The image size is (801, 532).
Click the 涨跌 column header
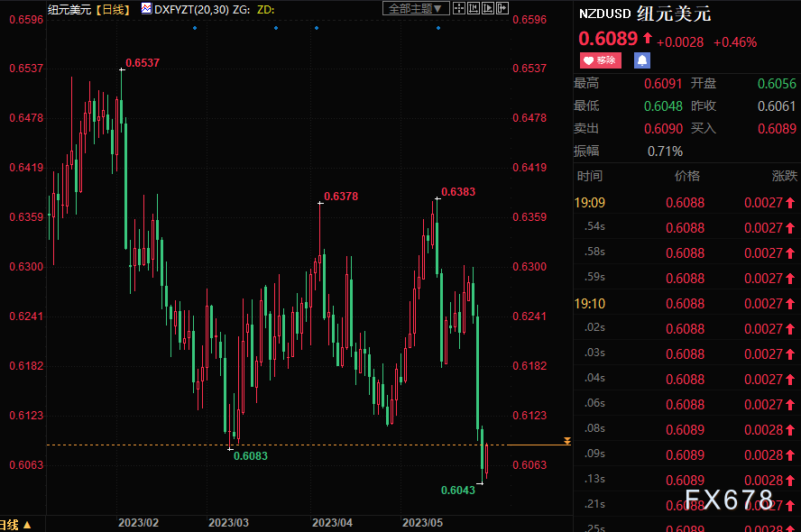(x=784, y=176)
